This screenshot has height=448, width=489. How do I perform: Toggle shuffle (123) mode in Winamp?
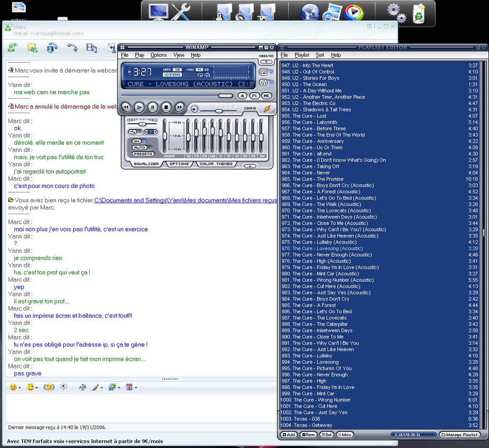click(264, 83)
